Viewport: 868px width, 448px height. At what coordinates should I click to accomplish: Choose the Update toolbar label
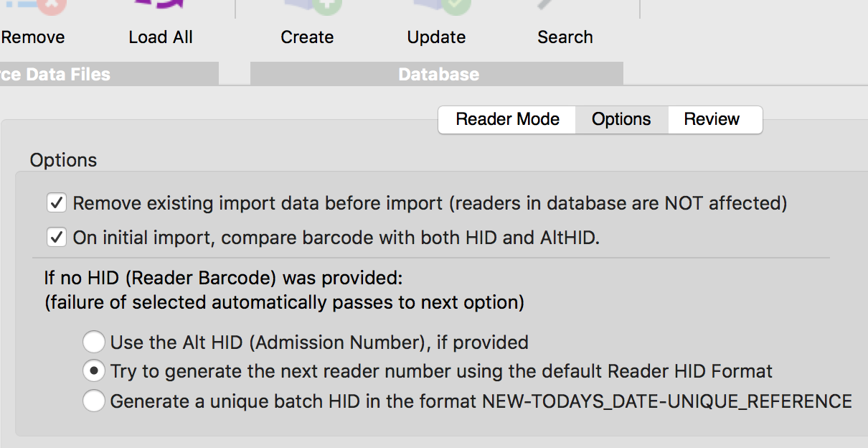pos(436,37)
